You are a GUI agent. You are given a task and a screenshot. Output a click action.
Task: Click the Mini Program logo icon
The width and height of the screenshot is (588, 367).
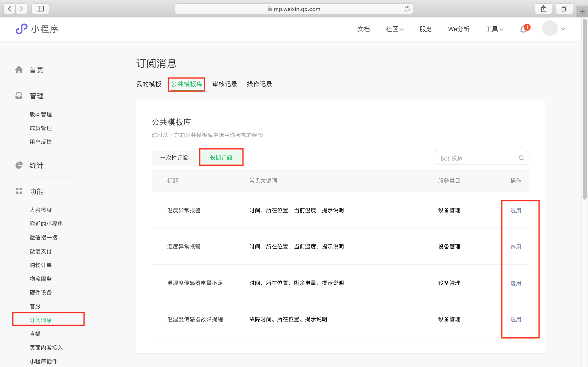(x=21, y=29)
